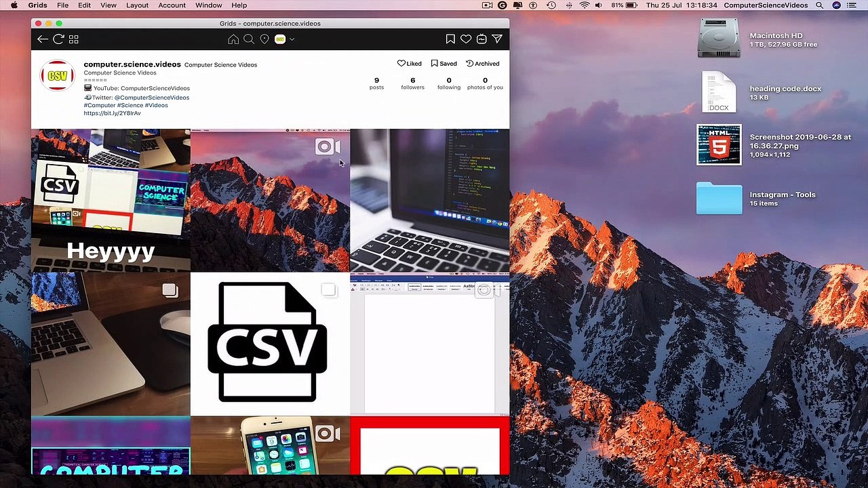Open the Heyyyy collage post
868x488 pixels.
[111, 200]
